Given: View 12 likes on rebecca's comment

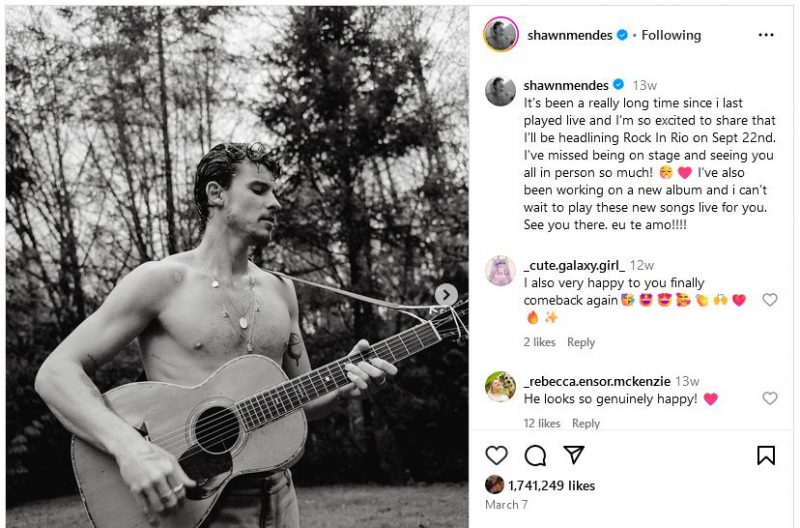Looking at the screenshot, I should 542,423.
